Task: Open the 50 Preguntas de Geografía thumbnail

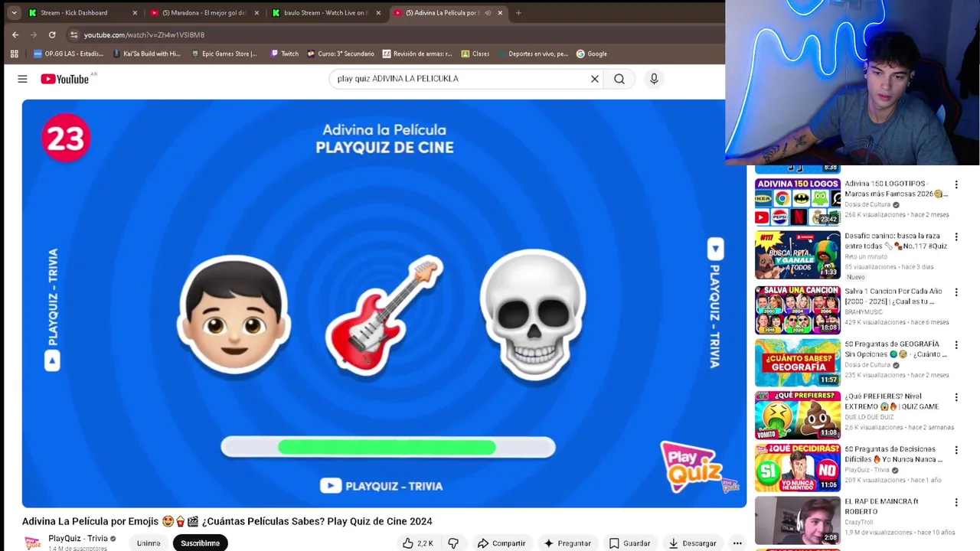Action: 798,363
